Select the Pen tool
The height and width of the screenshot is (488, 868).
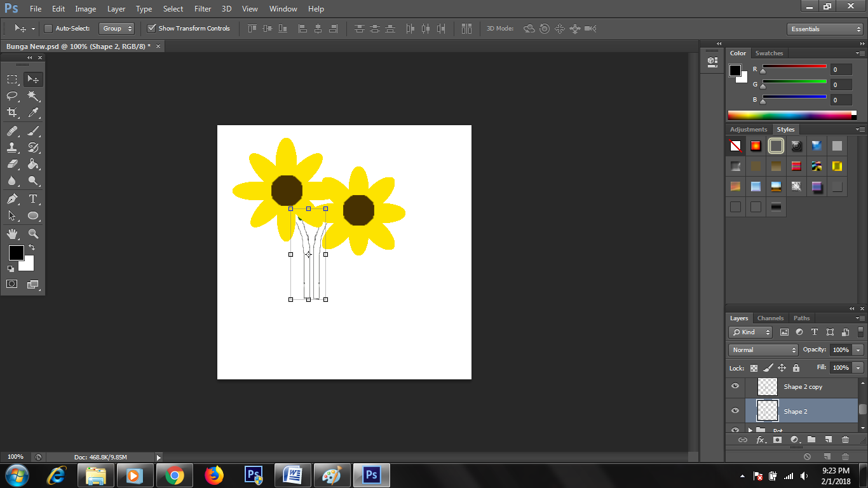12,199
